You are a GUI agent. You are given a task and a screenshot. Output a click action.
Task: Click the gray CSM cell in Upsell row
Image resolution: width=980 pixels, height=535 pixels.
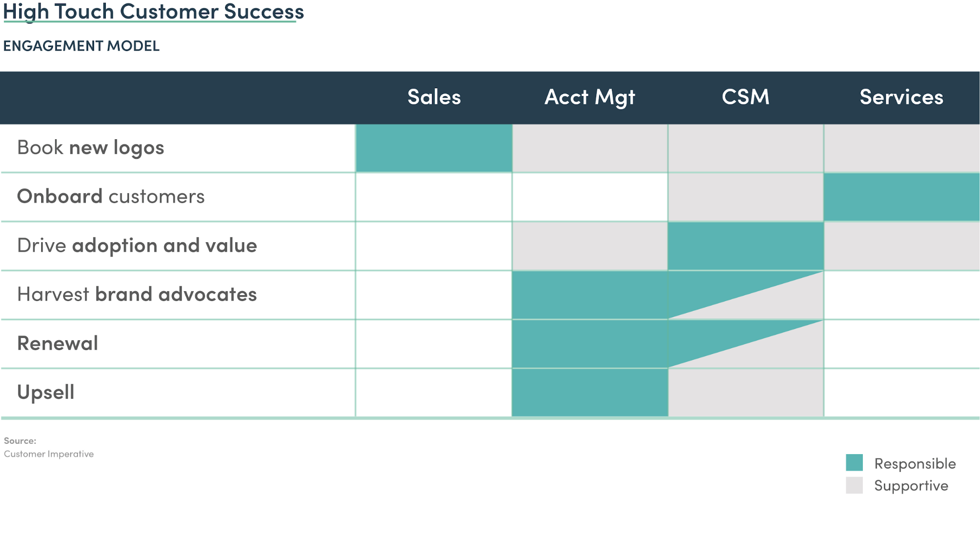click(746, 393)
